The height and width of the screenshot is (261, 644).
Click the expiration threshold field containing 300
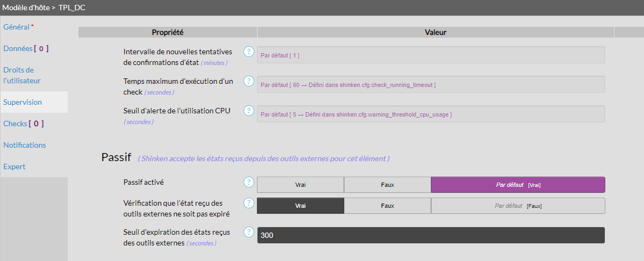pos(431,235)
